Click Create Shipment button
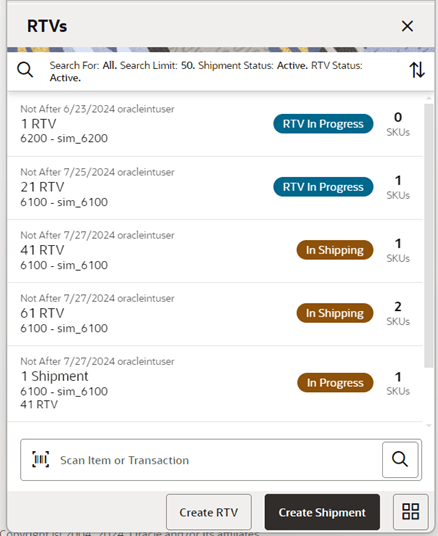This screenshot has width=438, height=536. [322, 512]
